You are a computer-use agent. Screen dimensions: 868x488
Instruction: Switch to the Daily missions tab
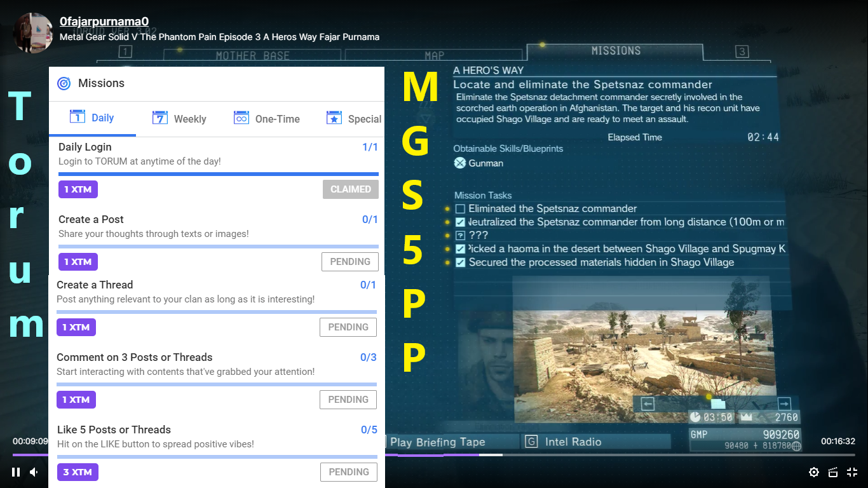coord(92,118)
